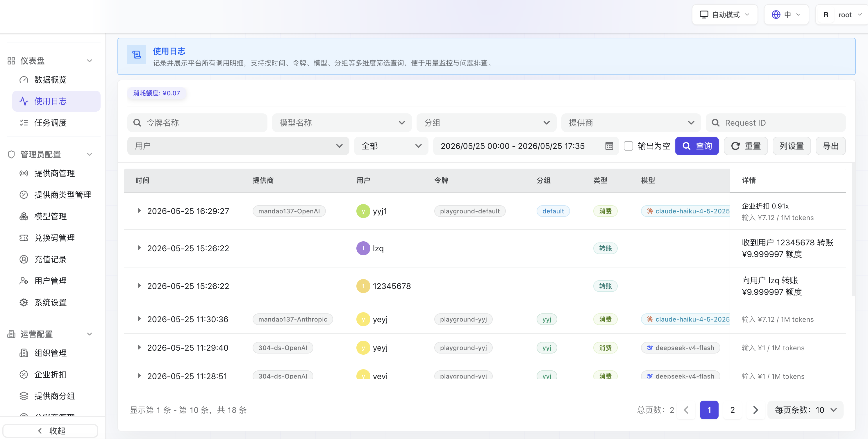This screenshot has width=868, height=439.
Task: Open the 模型名称 dropdown
Action: click(342, 123)
